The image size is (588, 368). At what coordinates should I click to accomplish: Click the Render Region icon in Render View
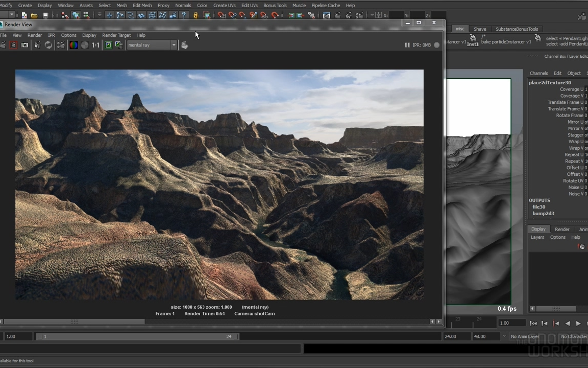14,45
